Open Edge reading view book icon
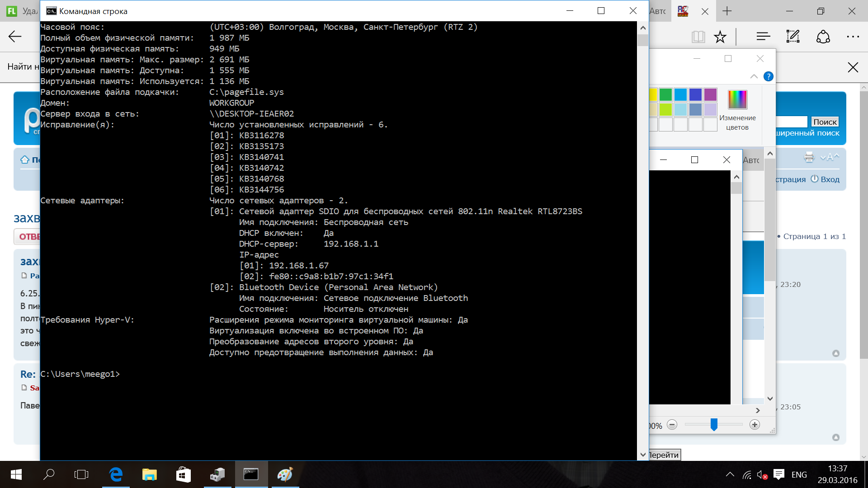This screenshot has height=488, width=868. [698, 37]
